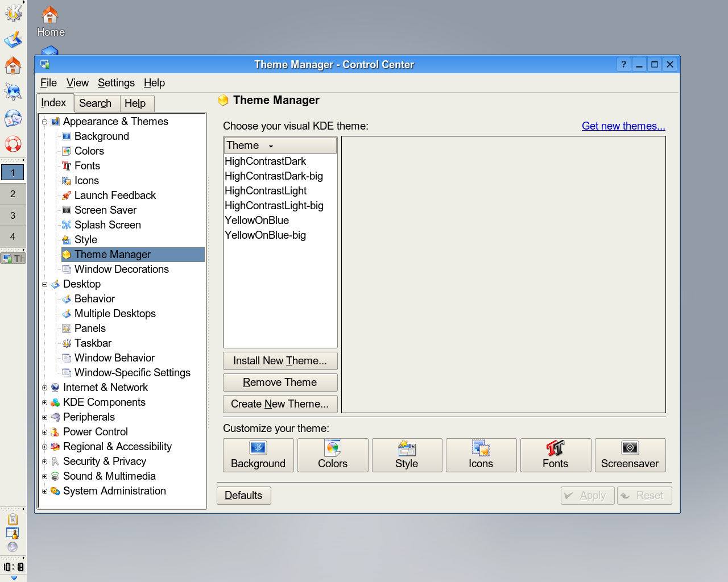The height and width of the screenshot is (582, 728).
Task: Open the Fonts customization button
Action: coord(556,455)
